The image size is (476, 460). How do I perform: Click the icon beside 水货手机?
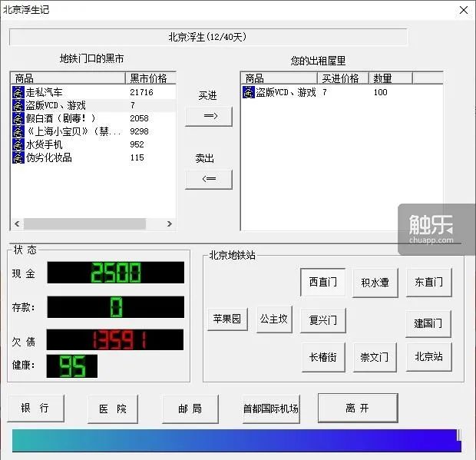click(18, 144)
